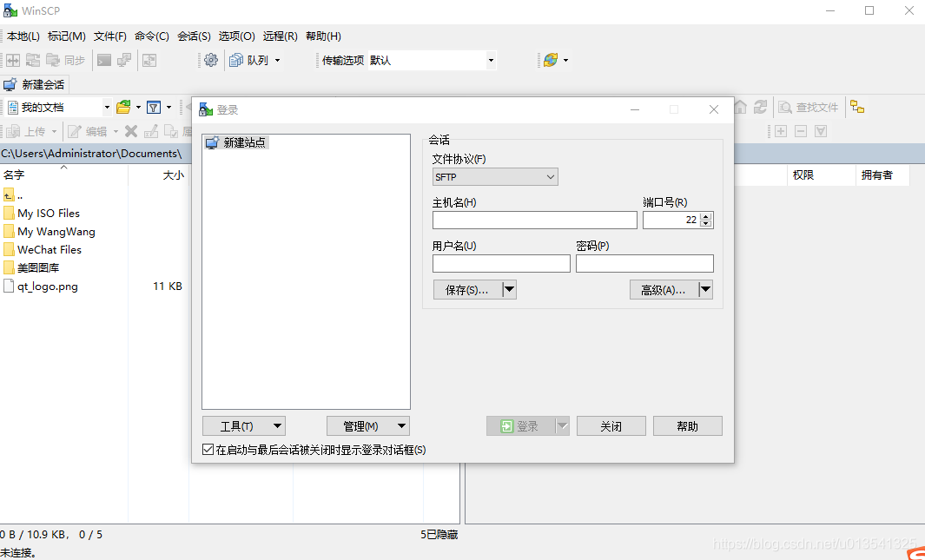The height and width of the screenshot is (560, 925).
Task: Open the 传输选项 默认 combo box
Action: (432, 60)
